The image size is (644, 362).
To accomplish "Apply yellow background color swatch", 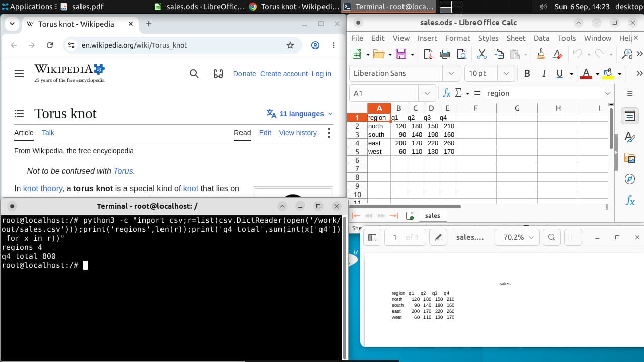I will pos(608,74).
